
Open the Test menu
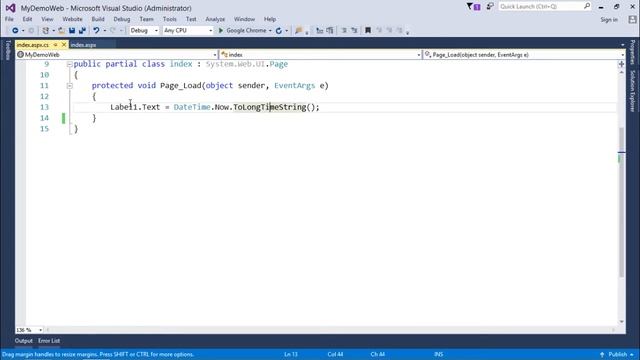coord(191,19)
